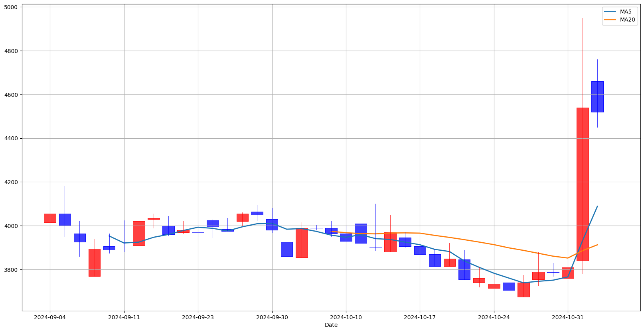Screen dimensions: 644x332
Task: Click the 2024-09-30 x-axis date label
Action: coord(272,317)
